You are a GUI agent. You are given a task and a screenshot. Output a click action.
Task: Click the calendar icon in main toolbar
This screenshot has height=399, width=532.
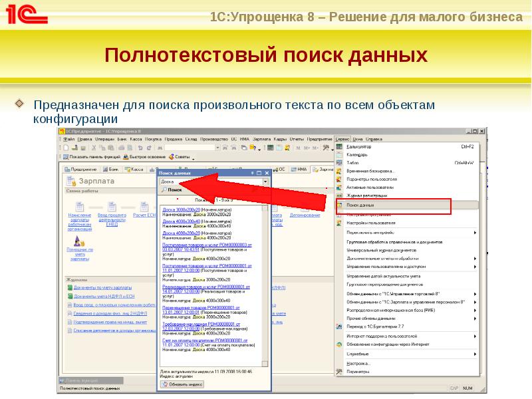click(279, 148)
